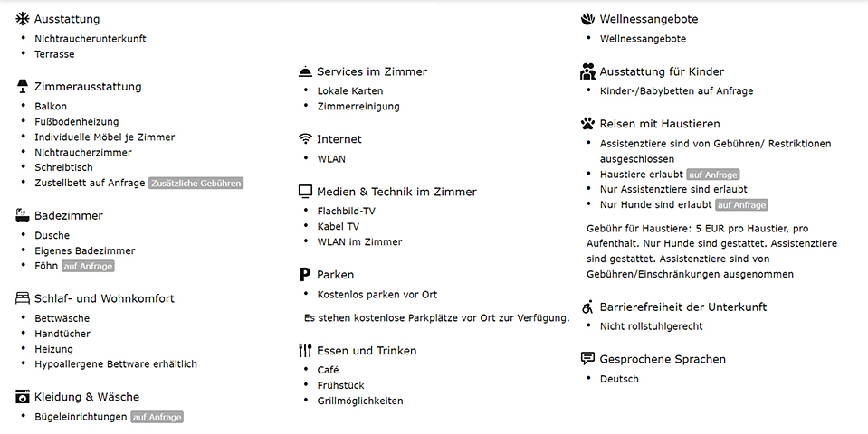Screen dimensions: 868x434
Task: Click the WiFi icon next to Internet
Action: point(305,139)
